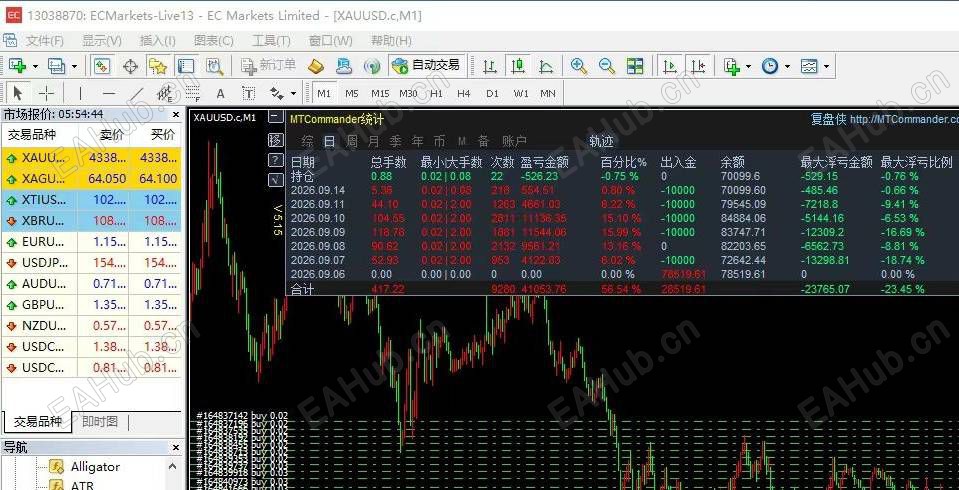Open the 账户 account tab
The image size is (959, 490).
point(514,142)
